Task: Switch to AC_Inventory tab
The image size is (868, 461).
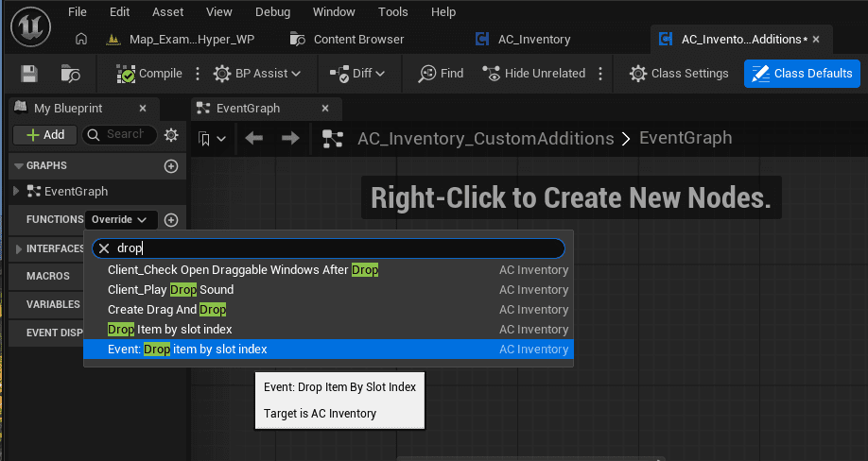Action: (523, 40)
